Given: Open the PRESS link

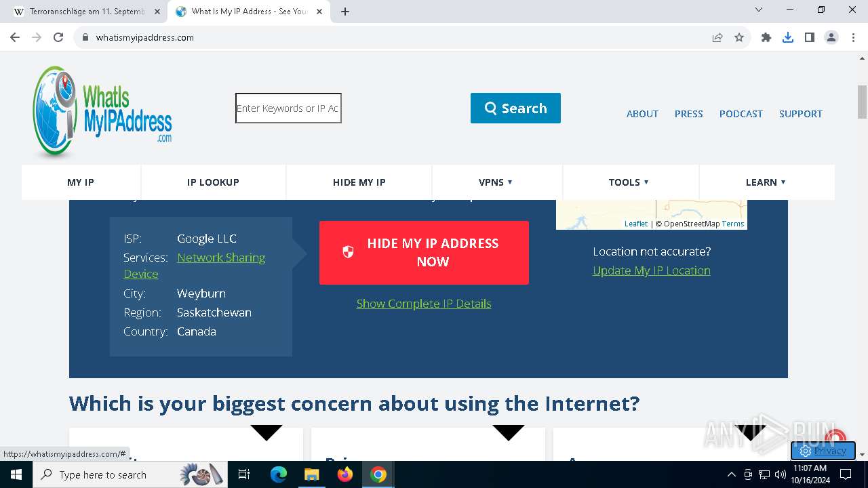Looking at the screenshot, I should point(688,114).
